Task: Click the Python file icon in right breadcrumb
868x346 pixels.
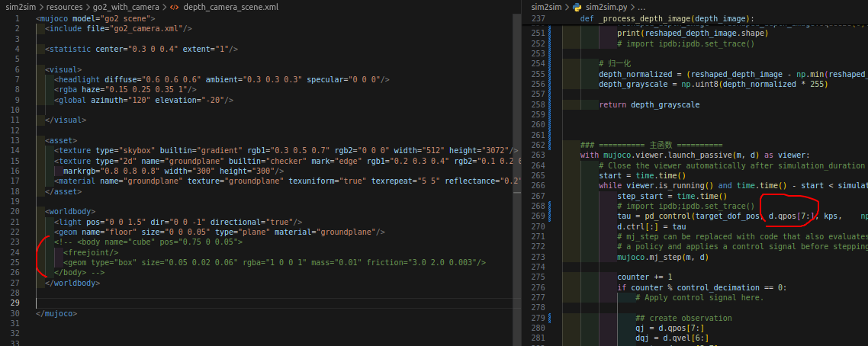Action: [x=577, y=7]
